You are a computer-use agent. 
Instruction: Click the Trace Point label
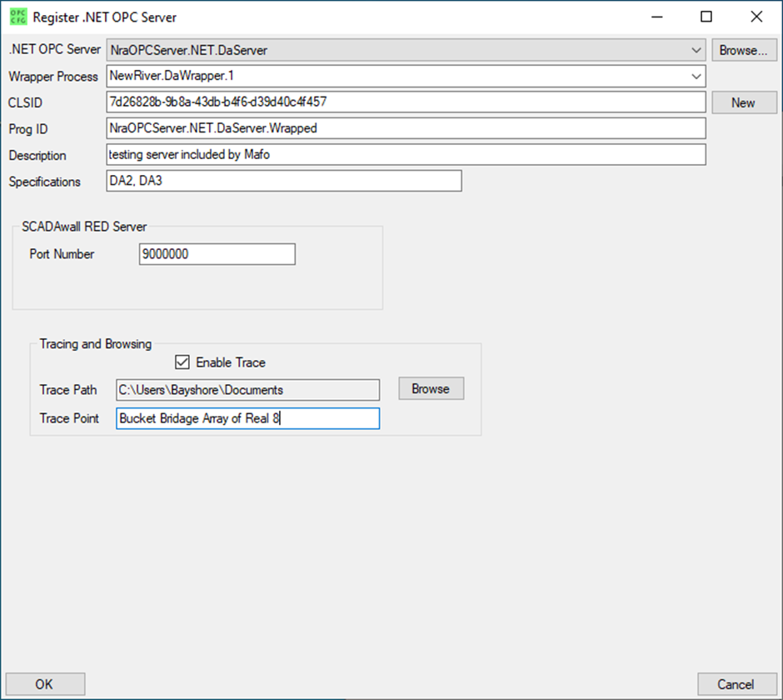(x=69, y=418)
